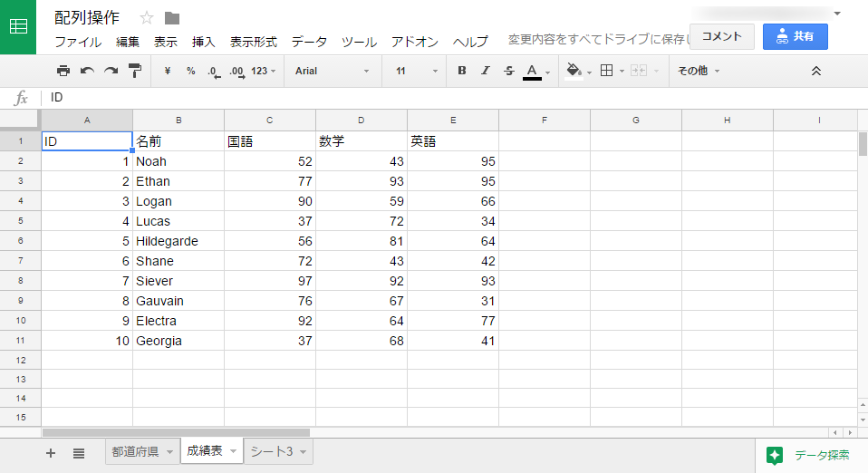Open the move-to-folder icon

click(172, 18)
